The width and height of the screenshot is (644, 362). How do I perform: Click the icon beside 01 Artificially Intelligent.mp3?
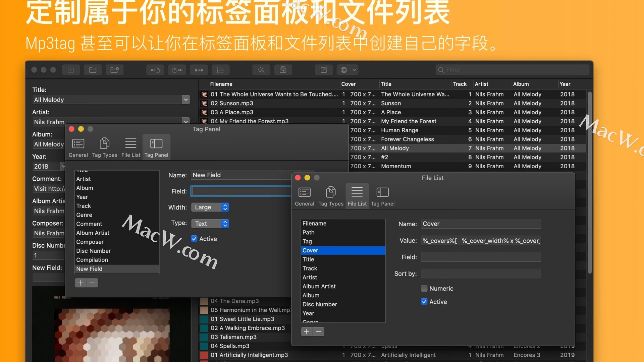coord(204,355)
